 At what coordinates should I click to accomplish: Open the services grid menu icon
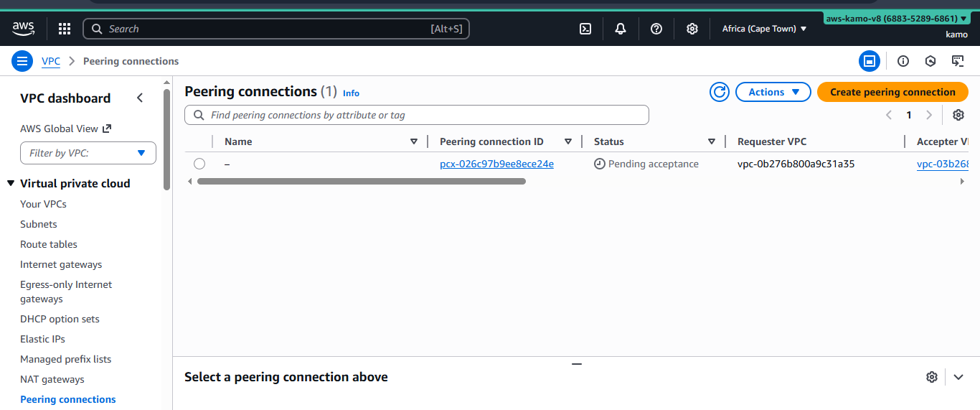tap(65, 29)
